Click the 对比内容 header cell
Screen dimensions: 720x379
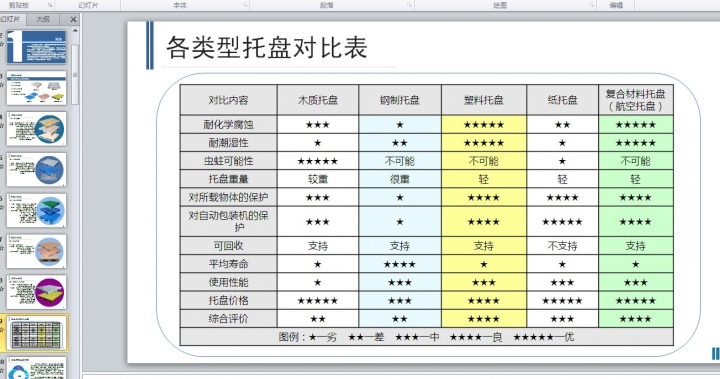point(228,100)
